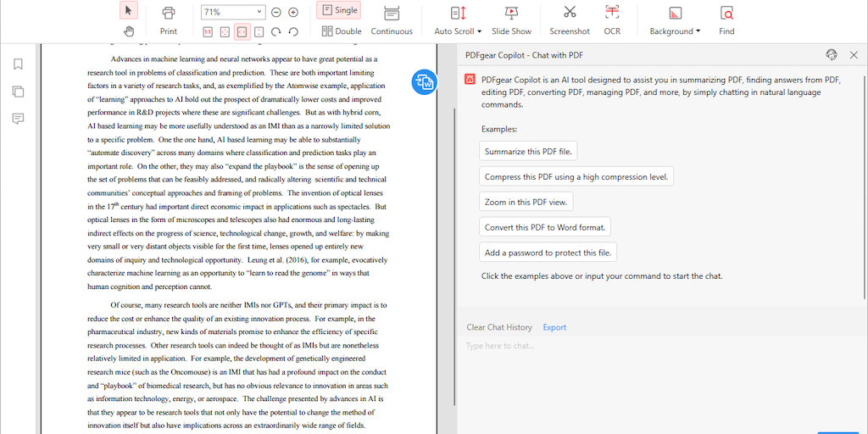Click Clear Chat History

(499, 327)
